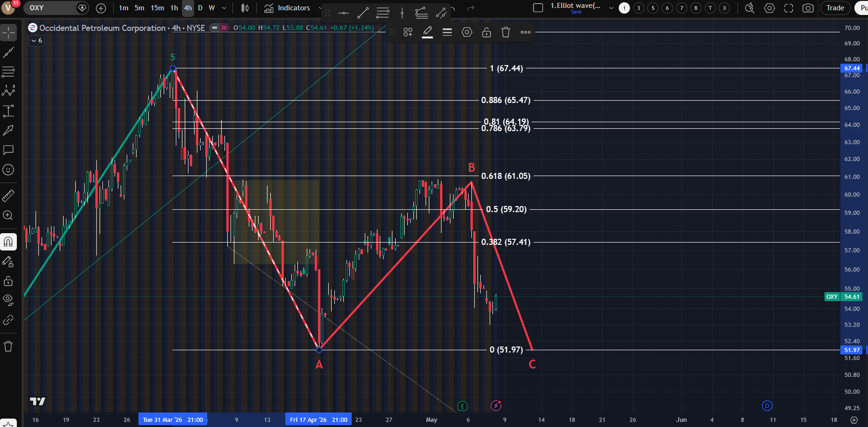
Task: Open the selected drawing's settings
Action: 467,32
